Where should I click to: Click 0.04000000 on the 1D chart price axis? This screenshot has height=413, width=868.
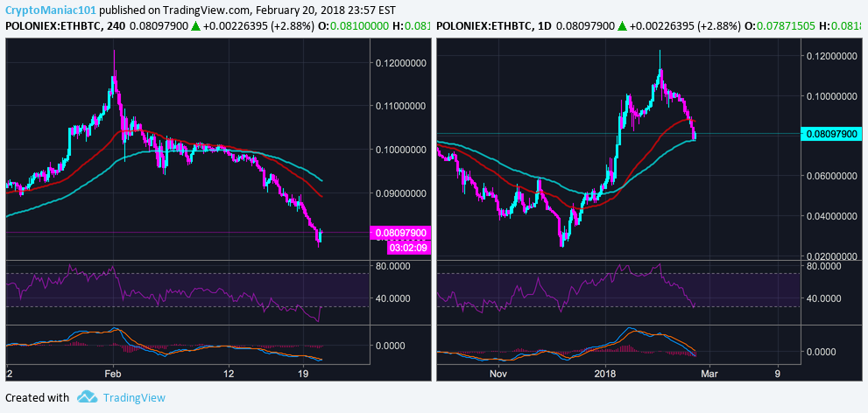(x=832, y=216)
